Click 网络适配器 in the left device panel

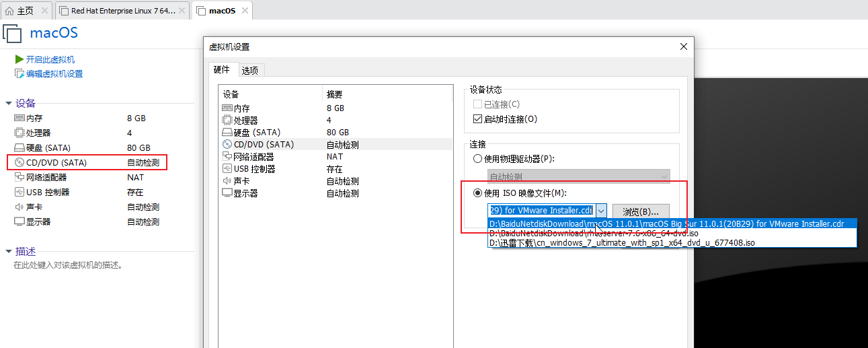pyautogui.click(x=46, y=178)
